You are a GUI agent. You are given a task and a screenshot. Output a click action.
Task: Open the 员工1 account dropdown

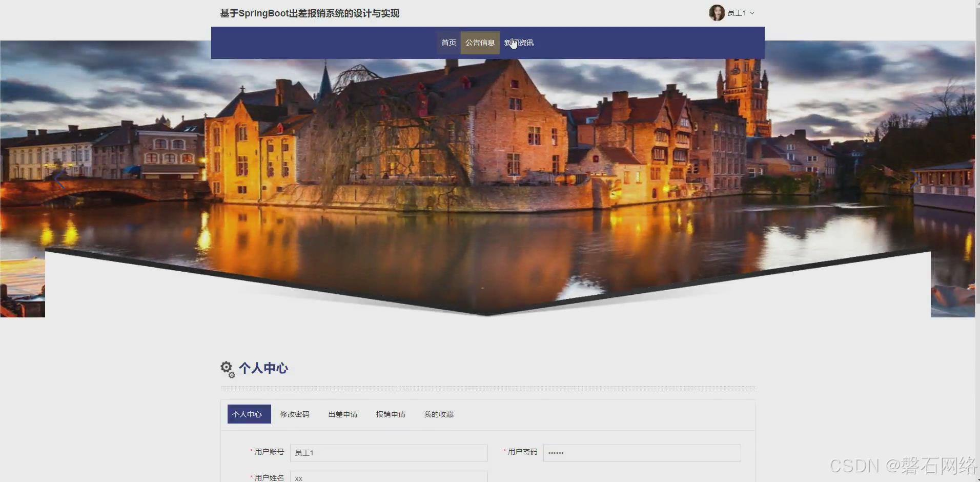point(738,12)
